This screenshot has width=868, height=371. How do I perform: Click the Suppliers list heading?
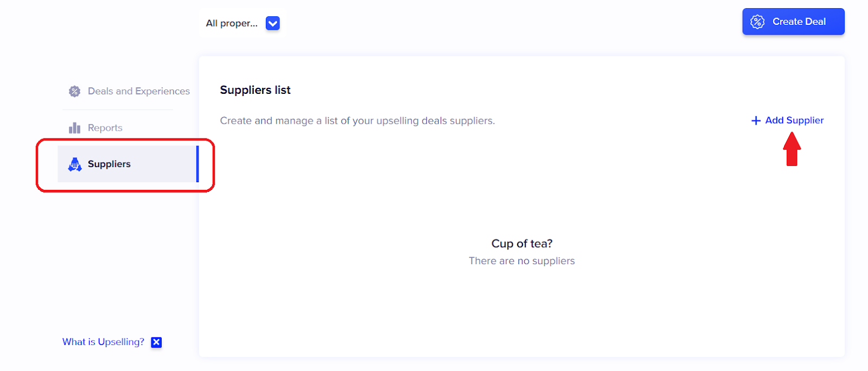[255, 90]
